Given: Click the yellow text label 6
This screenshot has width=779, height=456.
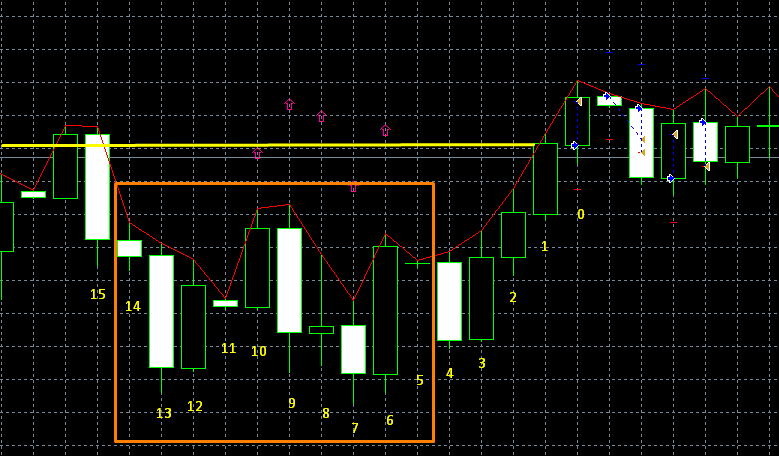Looking at the screenshot, I should tap(390, 420).
